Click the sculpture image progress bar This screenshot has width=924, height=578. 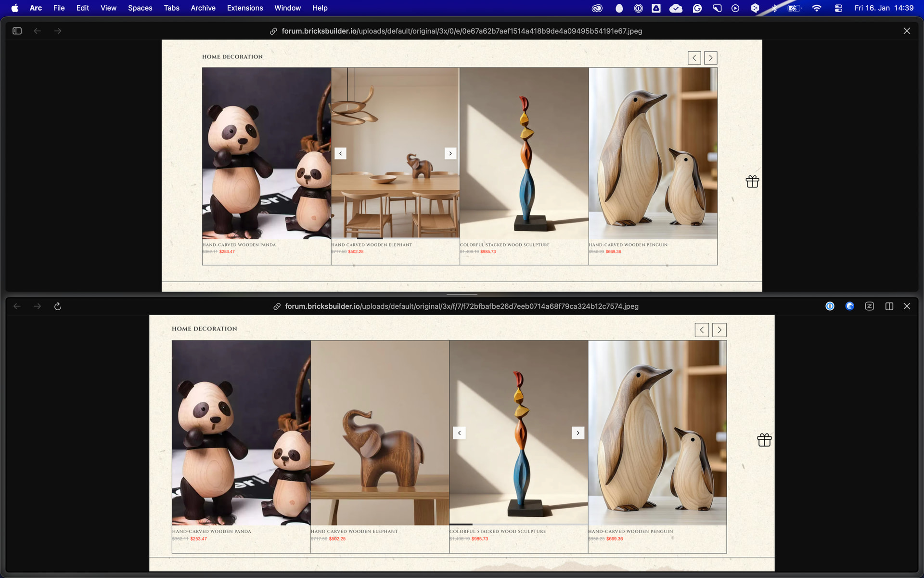(x=518, y=524)
